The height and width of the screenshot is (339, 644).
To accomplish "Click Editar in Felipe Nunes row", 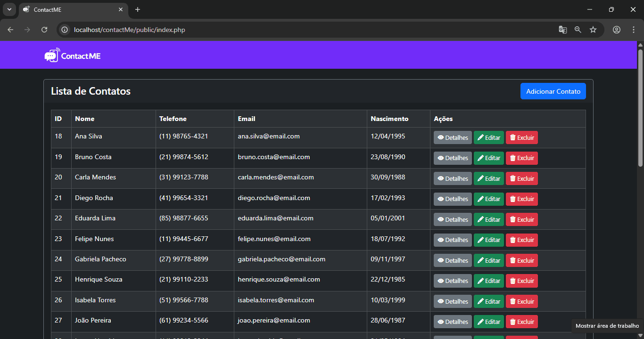I will pyautogui.click(x=489, y=240).
